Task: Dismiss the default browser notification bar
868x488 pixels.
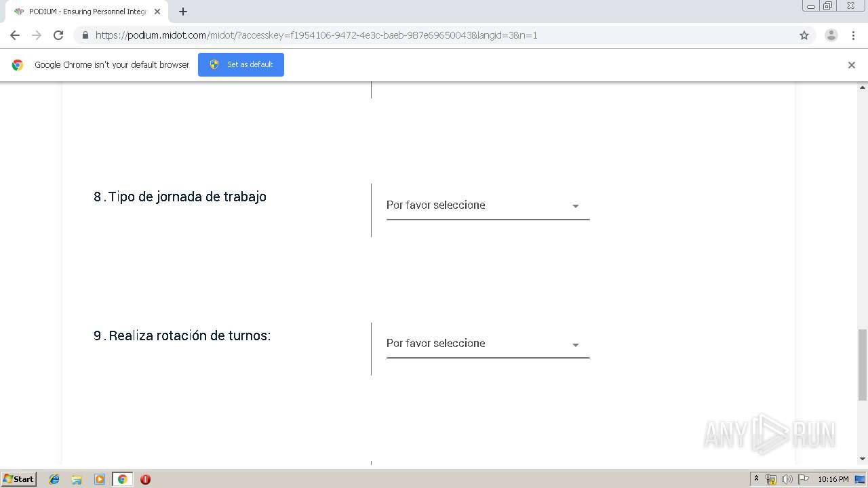Action: [x=852, y=65]
